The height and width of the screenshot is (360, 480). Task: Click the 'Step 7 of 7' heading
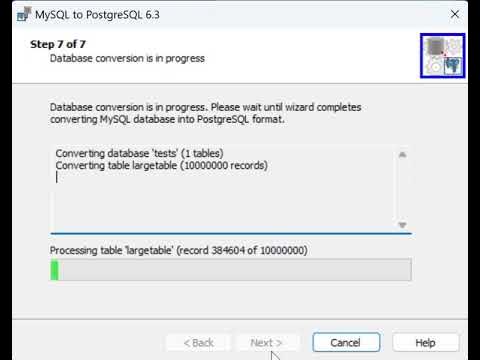coord(58,44)
